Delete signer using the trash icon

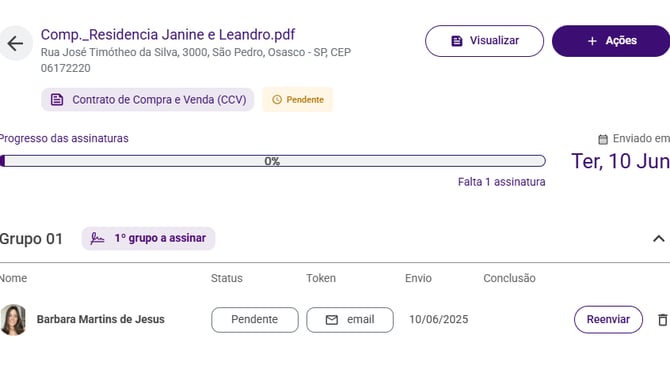(x=662, y=320)
